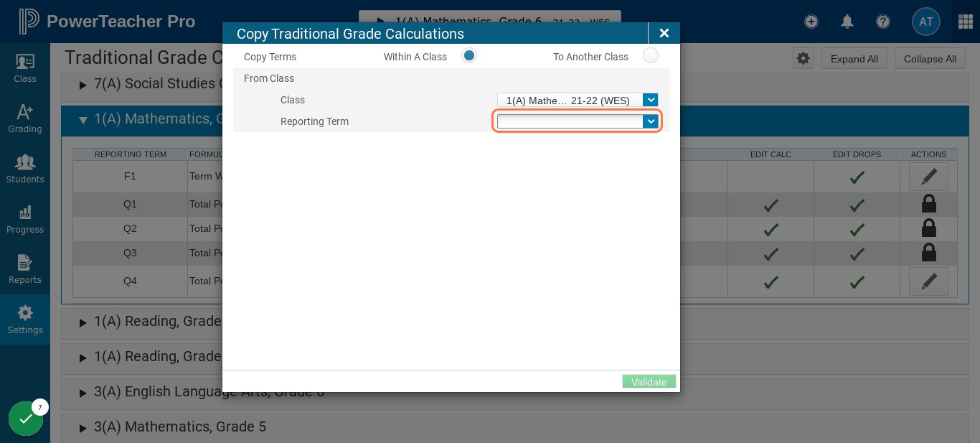Click the Q2 reporting term cell
980x443 pixels.
coord(130,228)
